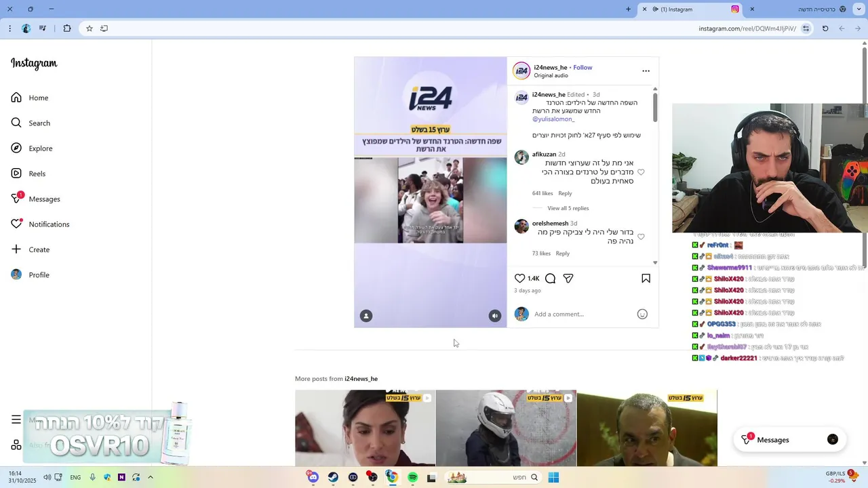Open Reels from the sidebar
This screenshot has height=488, width=868.
(28, 174)
